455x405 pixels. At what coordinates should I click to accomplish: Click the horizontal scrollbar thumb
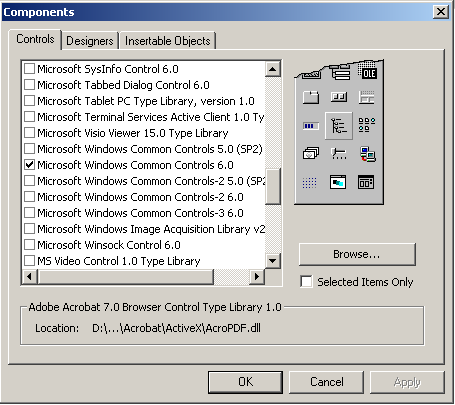pos(125,277)
